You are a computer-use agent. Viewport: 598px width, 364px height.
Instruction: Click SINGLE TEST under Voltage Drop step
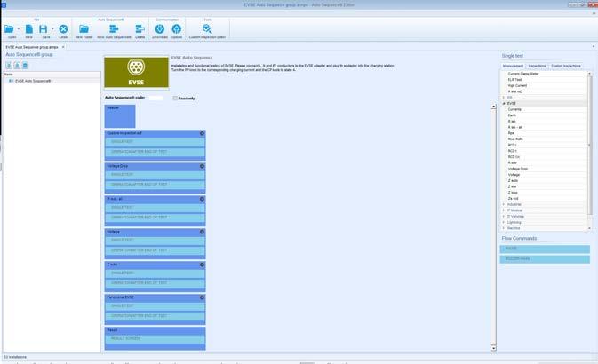155,175
